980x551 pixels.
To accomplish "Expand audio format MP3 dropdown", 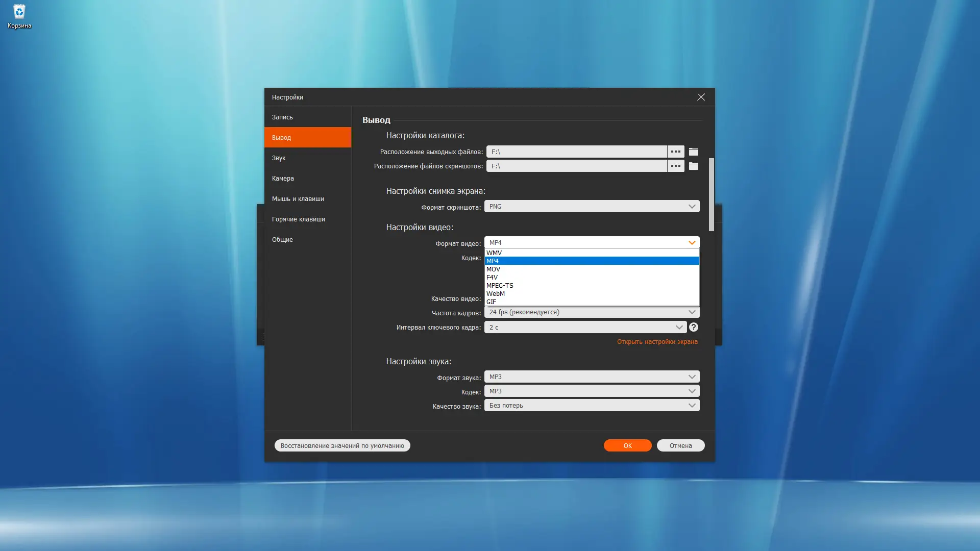I will [591, 377].
